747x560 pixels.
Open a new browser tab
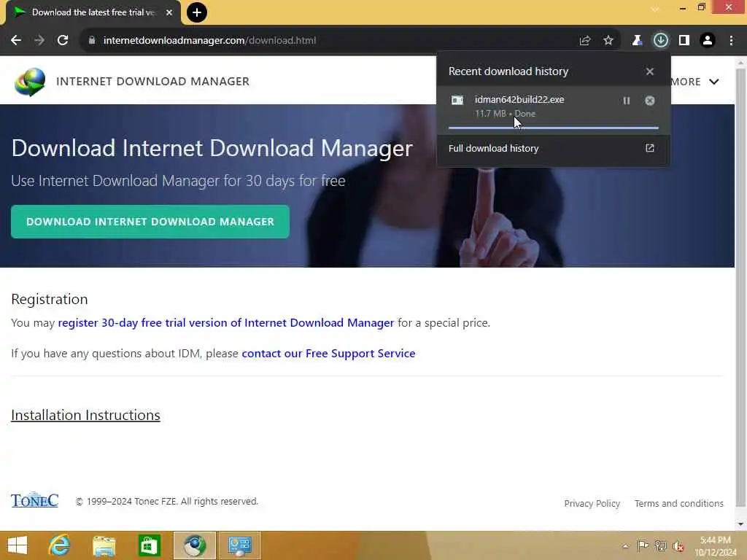197,12
